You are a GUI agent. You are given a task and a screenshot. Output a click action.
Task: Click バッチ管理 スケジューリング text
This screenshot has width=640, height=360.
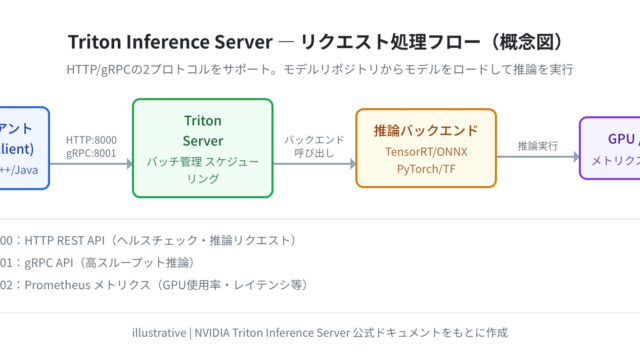pos(202,170)
